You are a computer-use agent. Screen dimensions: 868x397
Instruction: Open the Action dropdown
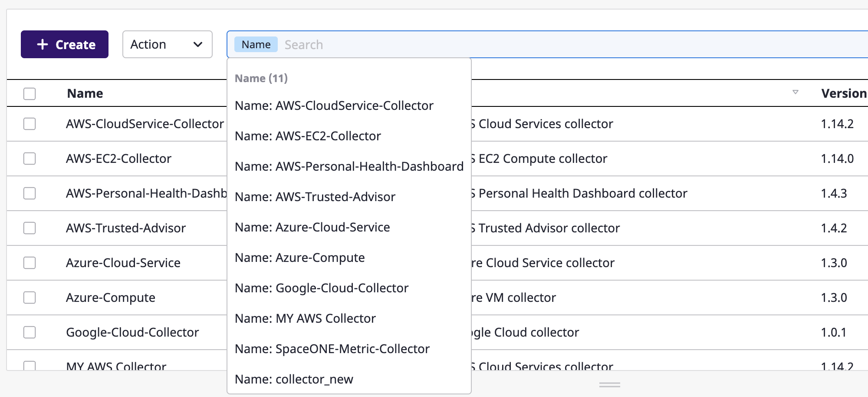pos(168,44)
